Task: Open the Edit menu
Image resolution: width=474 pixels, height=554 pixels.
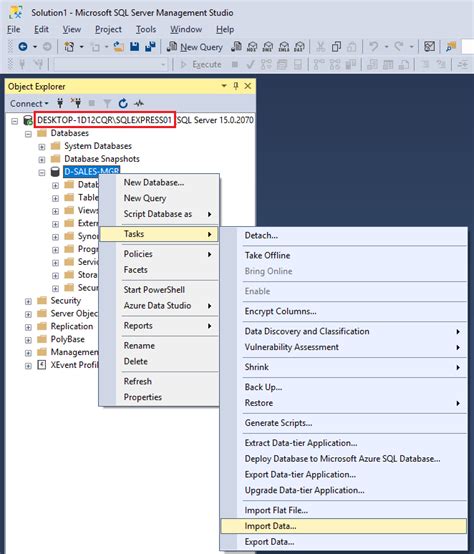Action: click(x=41, y=29)
